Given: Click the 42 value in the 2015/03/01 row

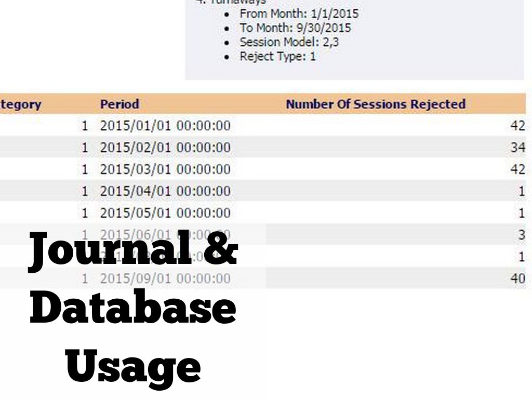Looking at the screenshot, I should click(x=518, y=169).
